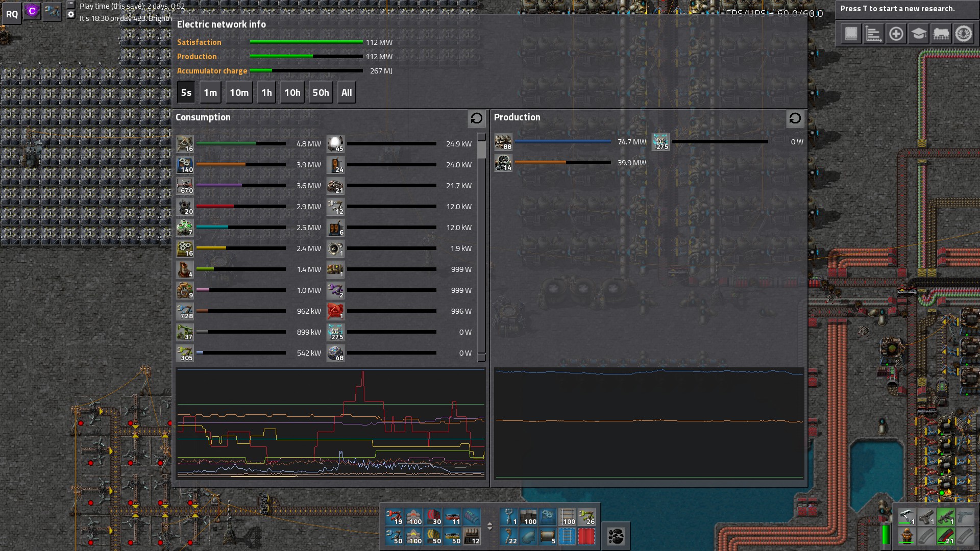Open the bonuses plus-circle icon

[896, 34]
